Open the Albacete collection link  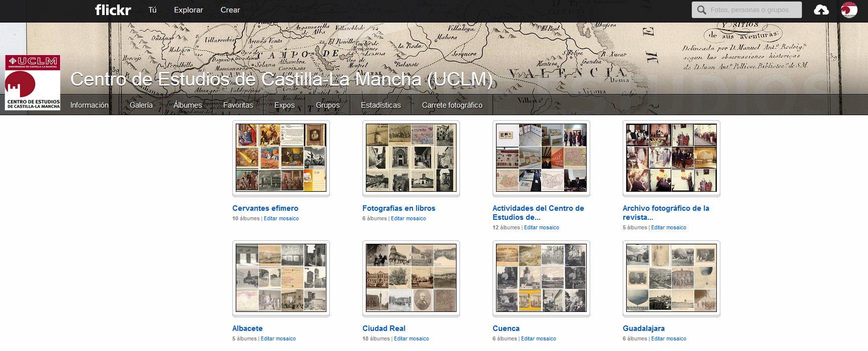[247, 328]
